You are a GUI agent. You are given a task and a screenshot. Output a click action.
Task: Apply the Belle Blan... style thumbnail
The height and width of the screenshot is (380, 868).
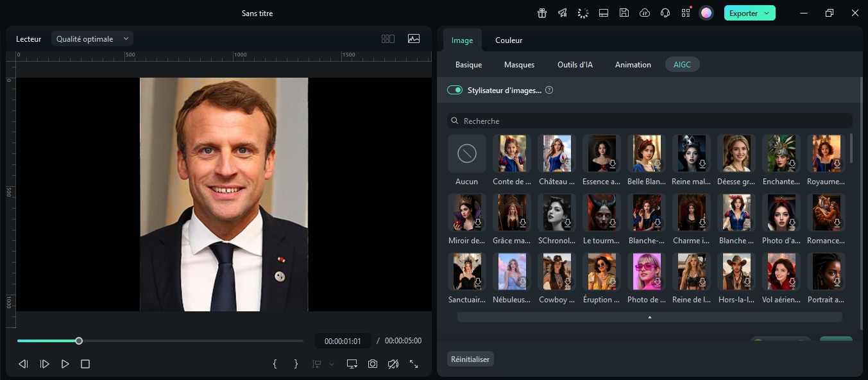(x=647, y=153)
